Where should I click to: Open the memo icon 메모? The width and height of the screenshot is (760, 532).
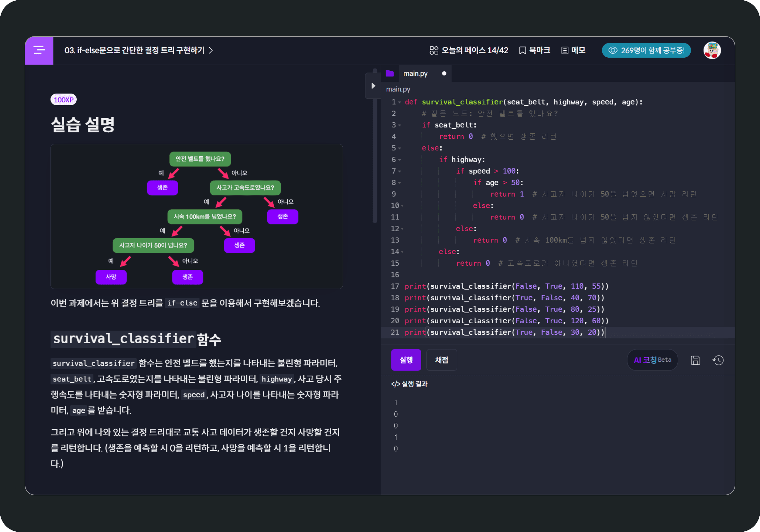tap(565, 50)
